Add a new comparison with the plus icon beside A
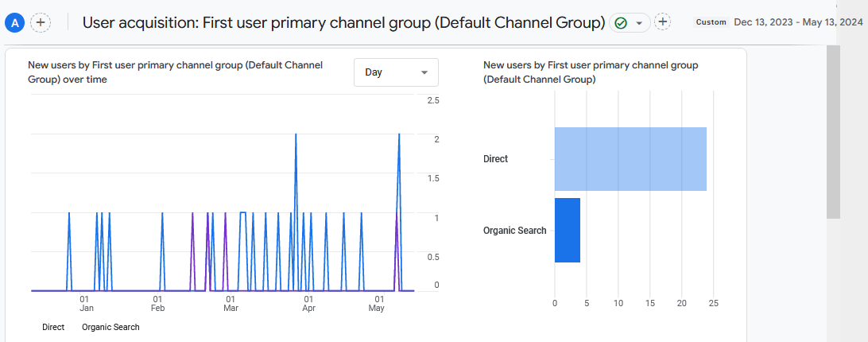The image size is (868, 342). (x=41, y=23)
